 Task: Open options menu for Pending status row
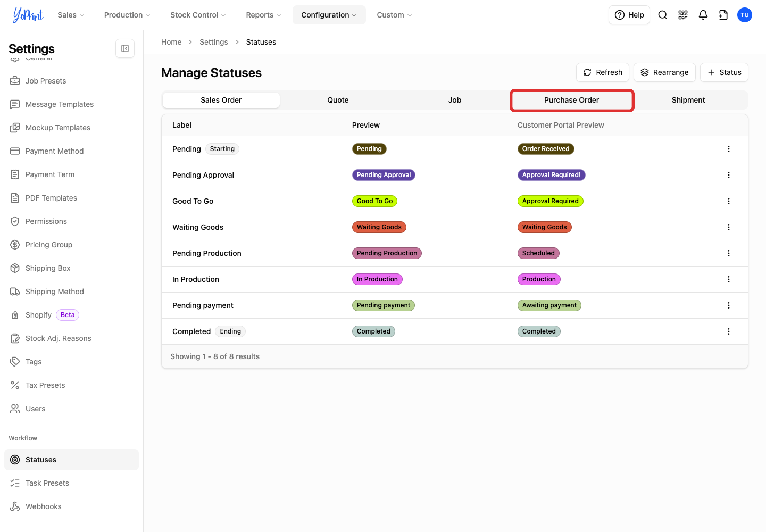(x=729, y=149)
